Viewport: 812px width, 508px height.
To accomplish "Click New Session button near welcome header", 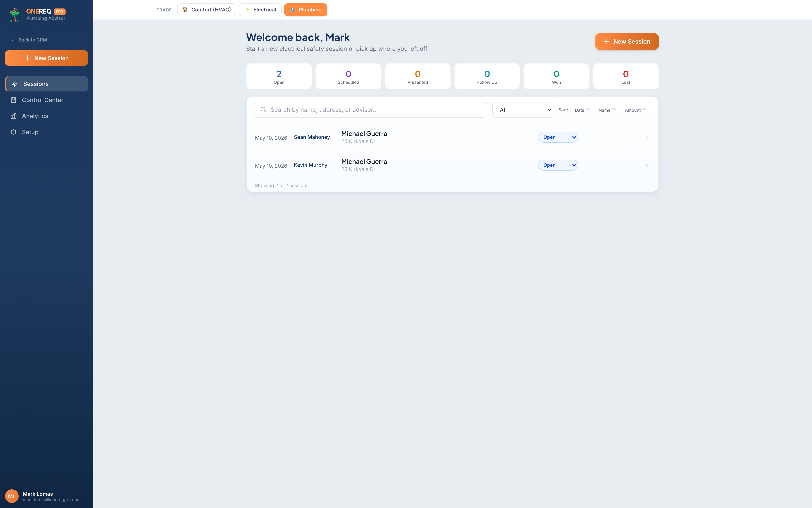I will coord(627,41).
